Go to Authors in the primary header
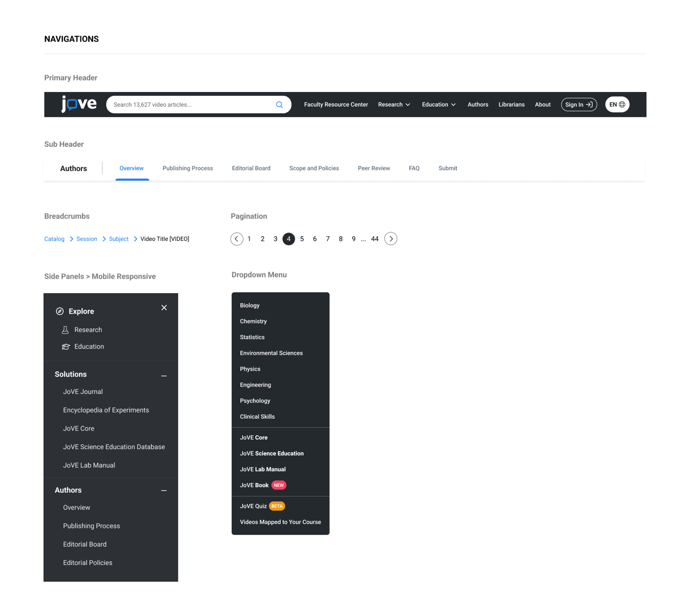The image size is (690, 616). pyautogui.click(x=478, y=104)
